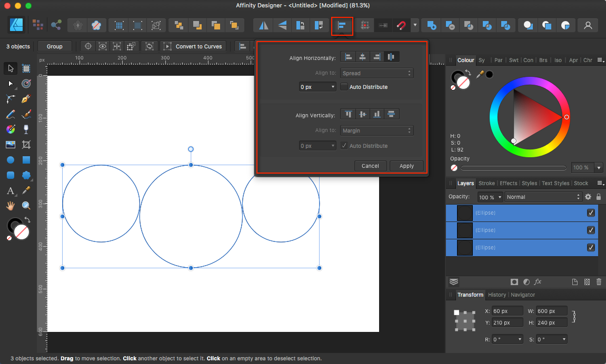Select the Ellipse tool
606x364 pixels.
click(11, 160)
